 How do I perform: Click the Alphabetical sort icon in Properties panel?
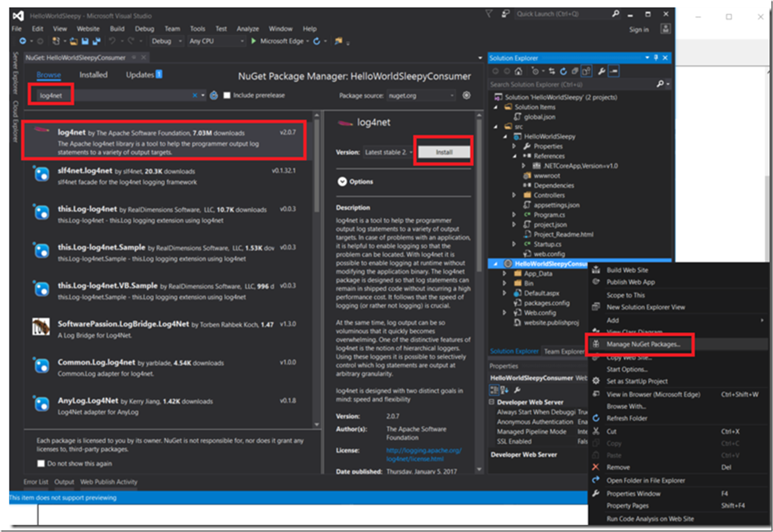click(504, 390)
